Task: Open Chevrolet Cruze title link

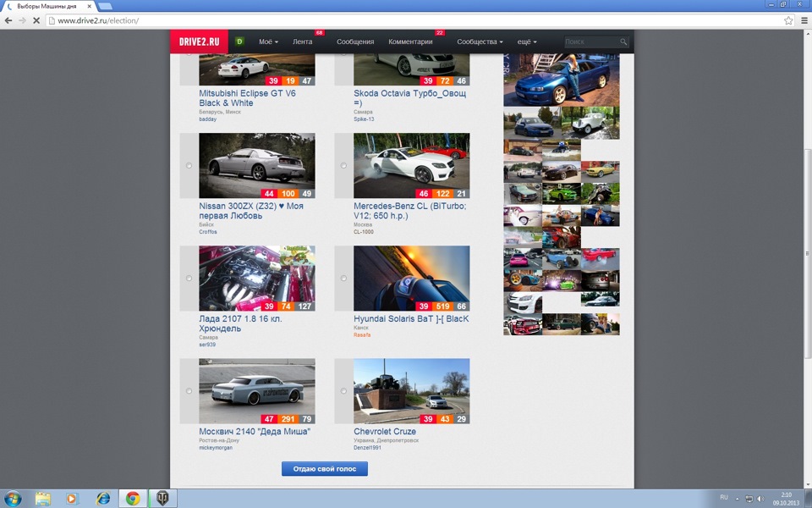Action: (385, 431)
